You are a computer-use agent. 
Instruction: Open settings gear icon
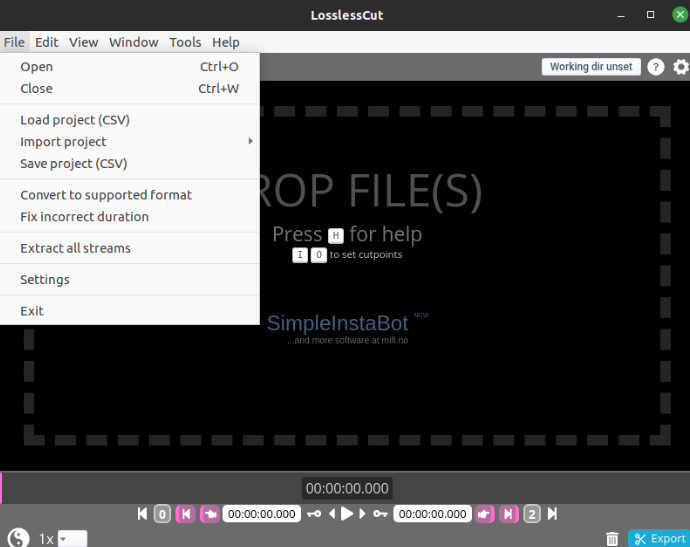pos(681,67)
